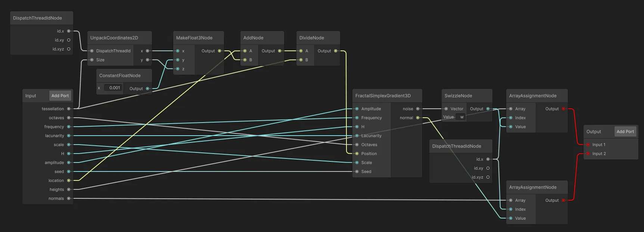This screenshot has width=644, height=232.
Task: Click the MakeFloat3Node Output port
Action: pyautogui.click(x=220, y=51)
